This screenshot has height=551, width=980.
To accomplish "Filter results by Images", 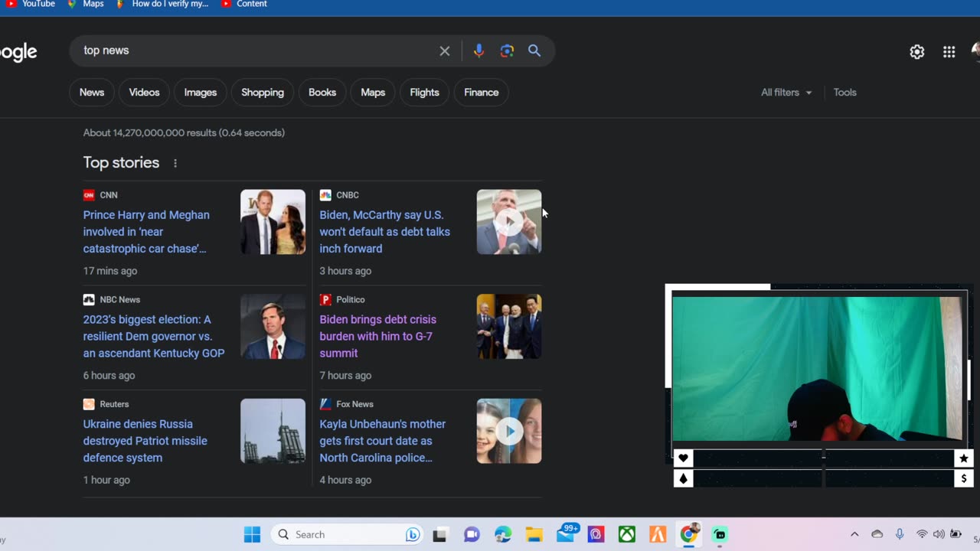I will pos(201,93).
